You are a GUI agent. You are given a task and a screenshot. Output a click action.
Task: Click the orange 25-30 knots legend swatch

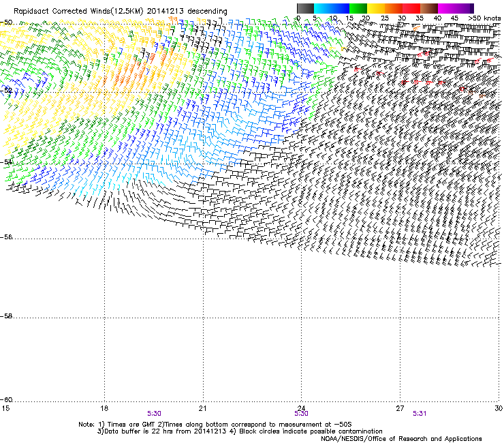(x=394, y=8)
